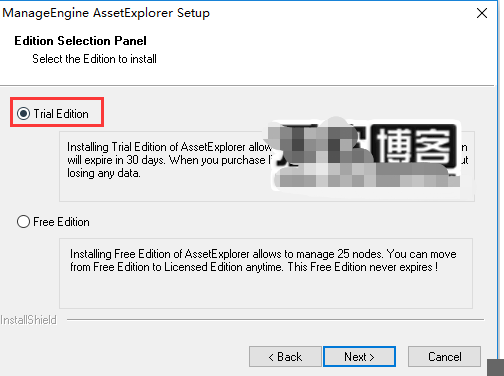504x376 pixels.
Task: Click the InstallShield label
Action: coord(28,320)
